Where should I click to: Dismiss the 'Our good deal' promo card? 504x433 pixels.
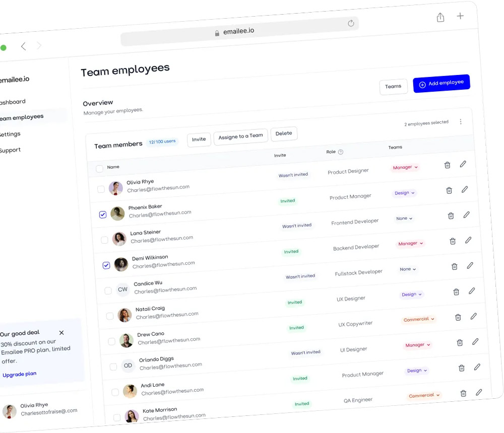pyautogui.click(x=61, y=333)
